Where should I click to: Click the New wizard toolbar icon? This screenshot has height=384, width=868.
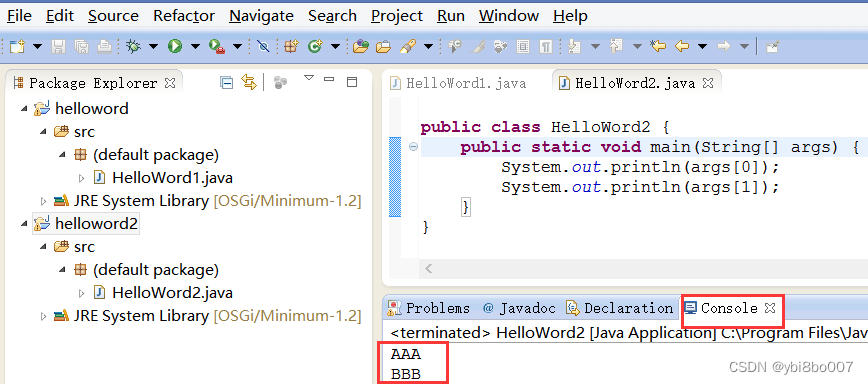(17, 46)
